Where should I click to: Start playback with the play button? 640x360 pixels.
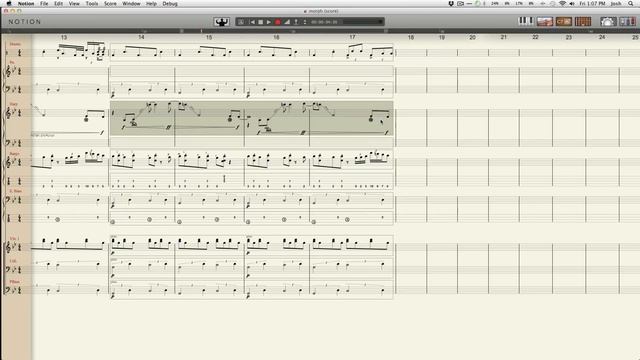pyautogui.click(x=269, y=22)
